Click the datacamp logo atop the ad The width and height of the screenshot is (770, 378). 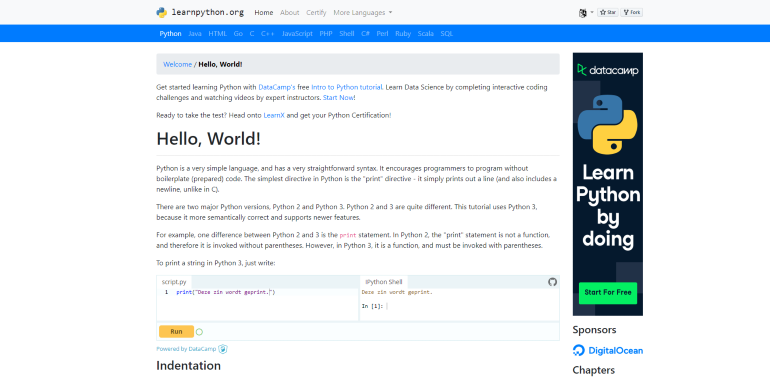(607, 70)
